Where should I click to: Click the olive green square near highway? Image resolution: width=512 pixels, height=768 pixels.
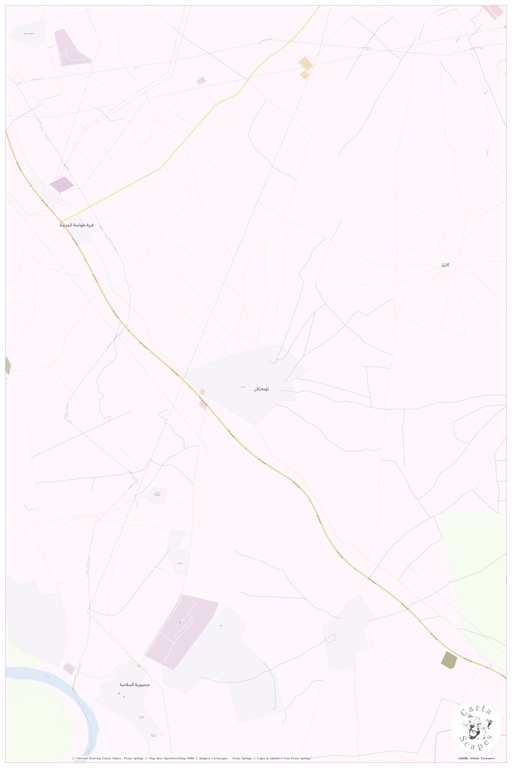449,660
